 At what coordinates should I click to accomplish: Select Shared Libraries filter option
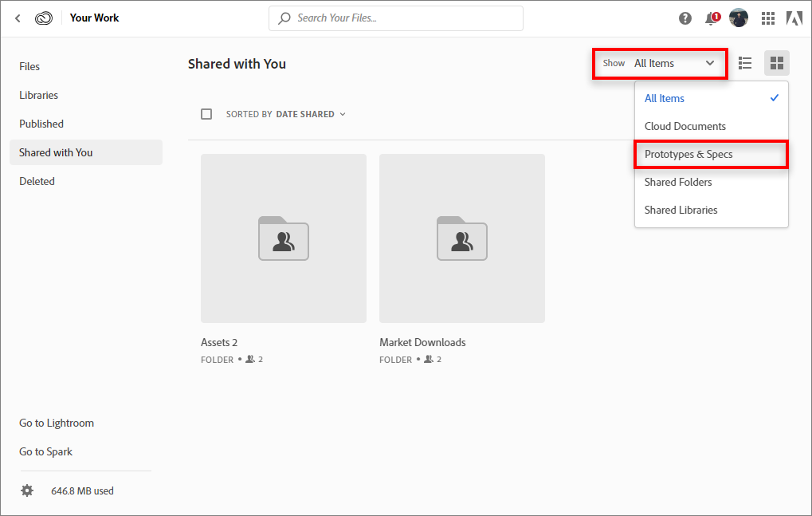click(681, 210)
